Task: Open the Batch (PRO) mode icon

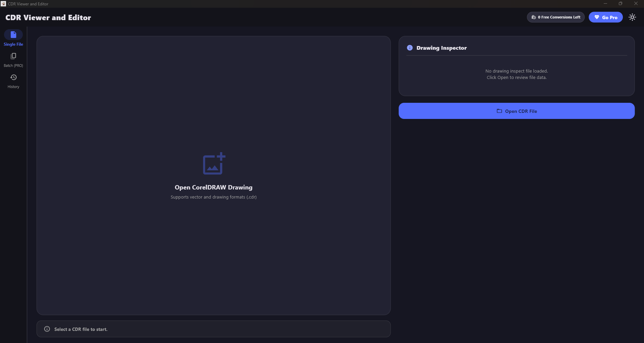Action: point(13,56)
